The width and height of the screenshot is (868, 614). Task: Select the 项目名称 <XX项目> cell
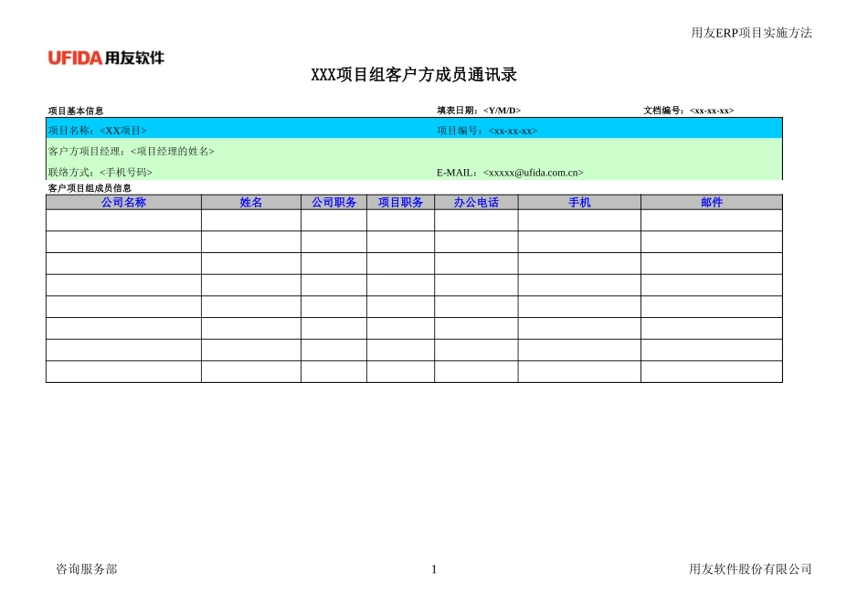click(x=98, y=131)
